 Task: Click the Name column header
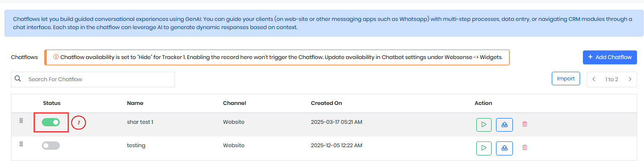click(x=135, y=103)
